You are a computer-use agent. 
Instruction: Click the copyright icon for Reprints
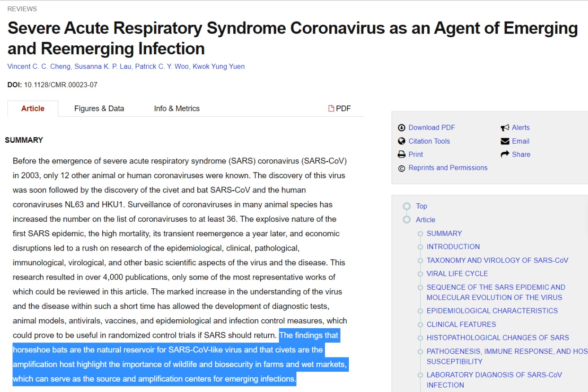point(401,168)
